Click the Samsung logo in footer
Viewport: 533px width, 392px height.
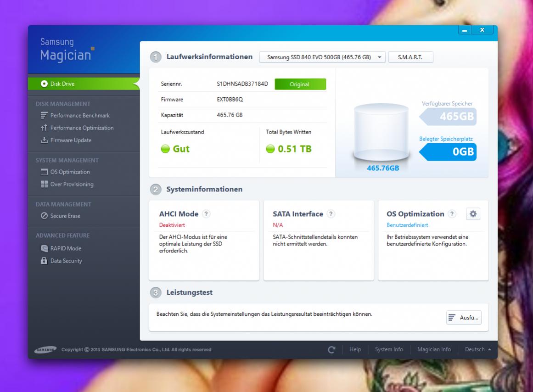point(45,349)
